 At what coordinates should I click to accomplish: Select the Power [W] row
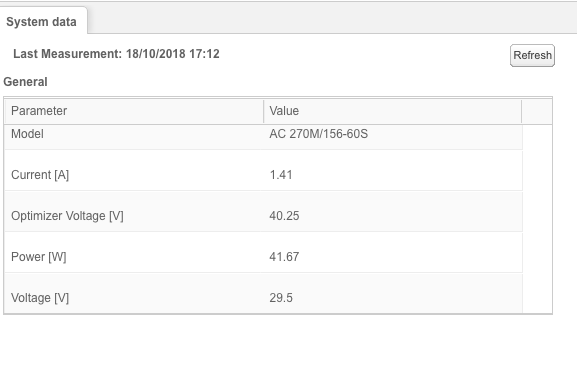pyautogui.click(x=263, y=253)
